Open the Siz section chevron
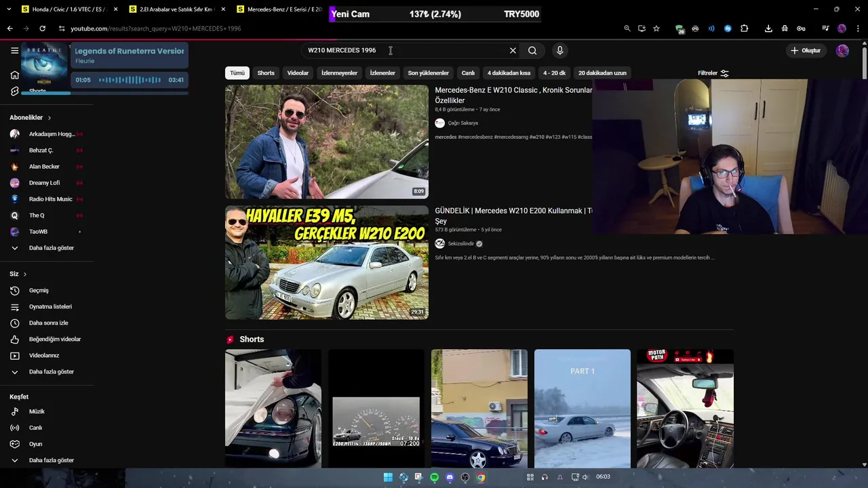This screenshot has width=868, height=488. (24, 274)
